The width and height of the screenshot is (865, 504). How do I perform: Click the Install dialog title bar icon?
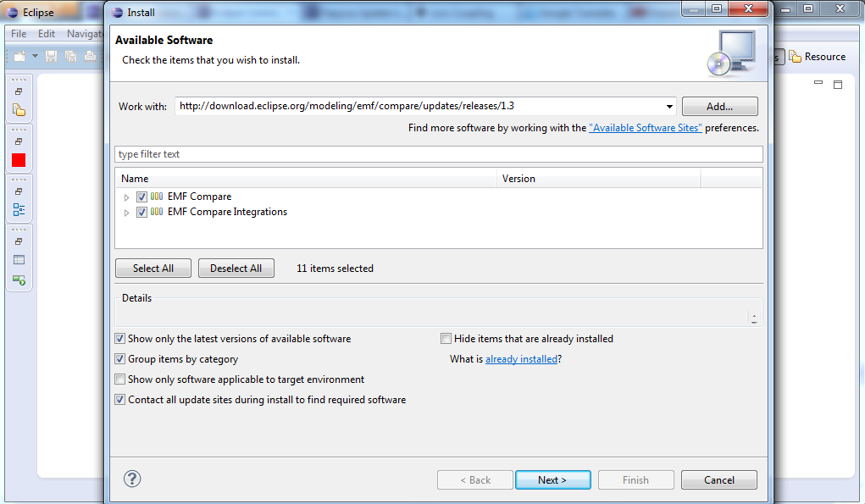(x=117, y=13)
